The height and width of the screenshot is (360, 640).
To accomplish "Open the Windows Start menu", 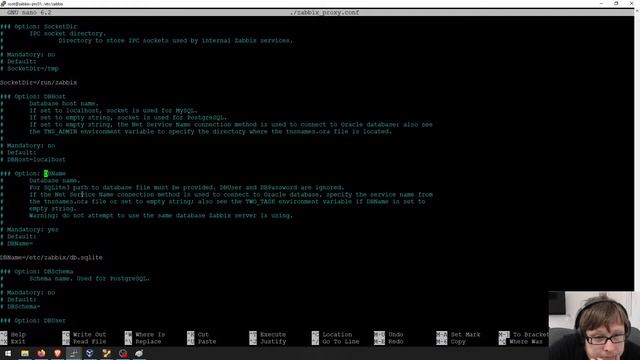I will click(x=8, y=353).
